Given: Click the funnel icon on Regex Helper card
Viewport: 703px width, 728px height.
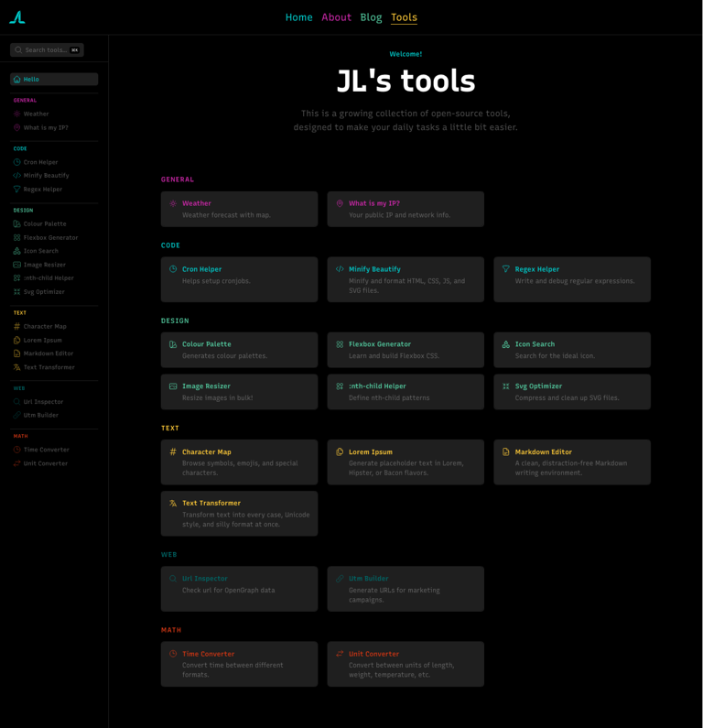Looking at the screenshot, I should tap(506, 269).
